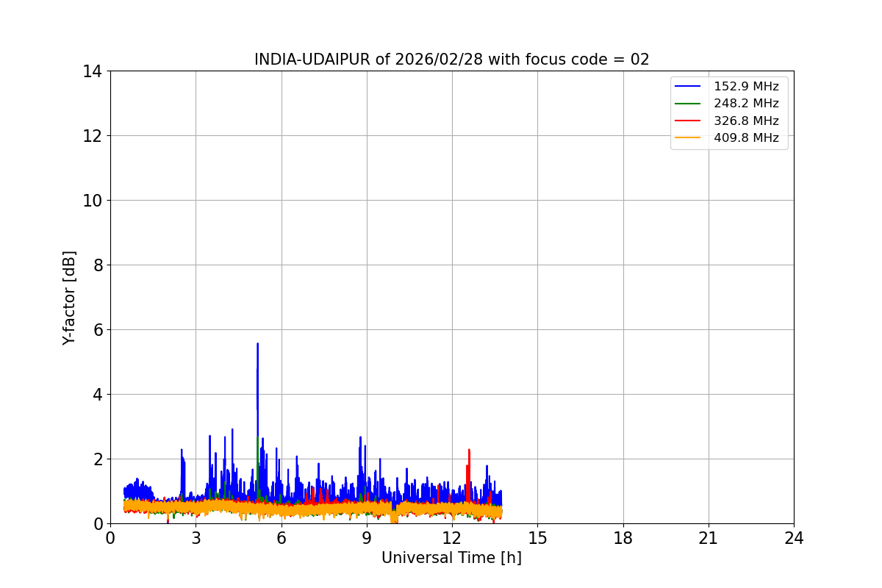Screen dimensions: 882x588
Task: Click the x-axis tick label 24
Action: pos(794,538)
